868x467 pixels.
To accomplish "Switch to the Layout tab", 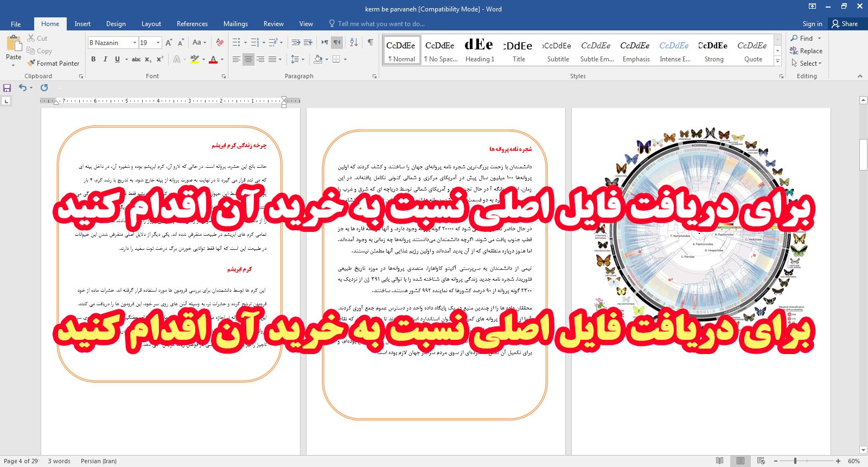I will (x=151, y=24).
